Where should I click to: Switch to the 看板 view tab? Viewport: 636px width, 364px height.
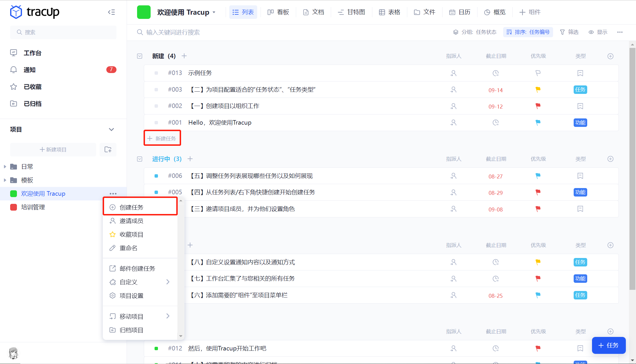(x=278, y=12)
